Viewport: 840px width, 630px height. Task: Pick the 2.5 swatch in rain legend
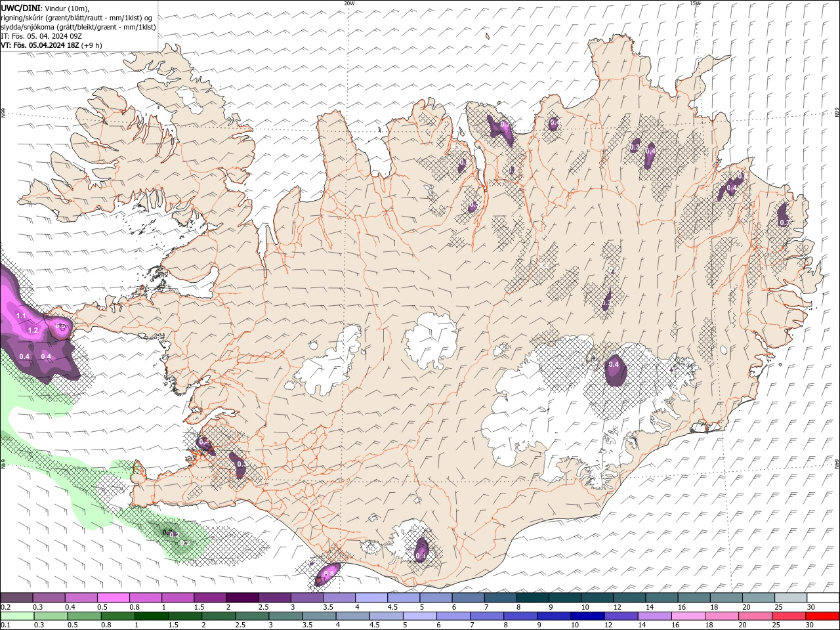(x=251, y=616)
